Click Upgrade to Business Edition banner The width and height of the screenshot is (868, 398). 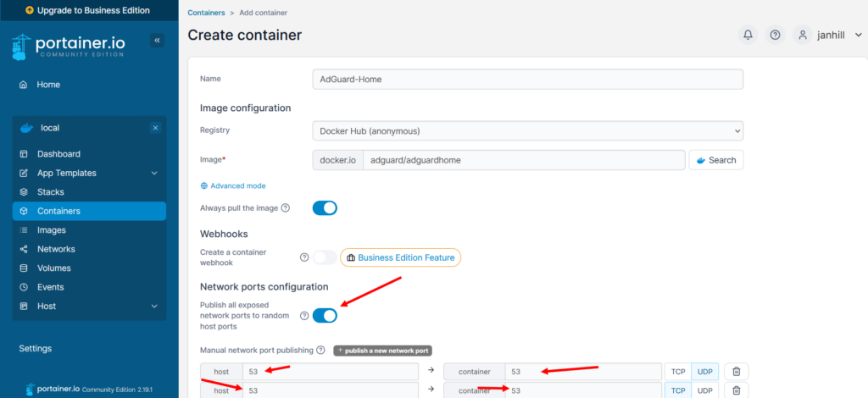tap(88, 10)
